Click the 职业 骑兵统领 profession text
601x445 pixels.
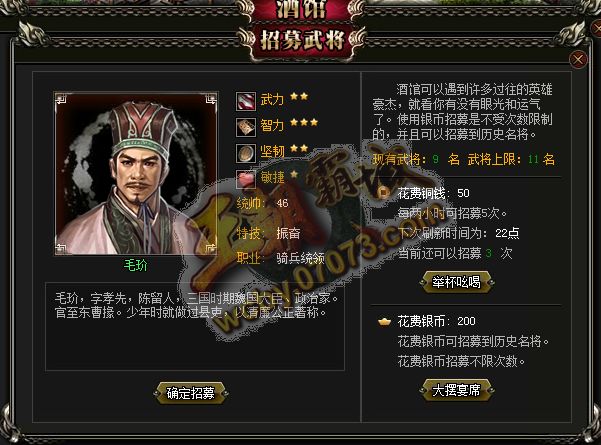[x=280, y=258]
